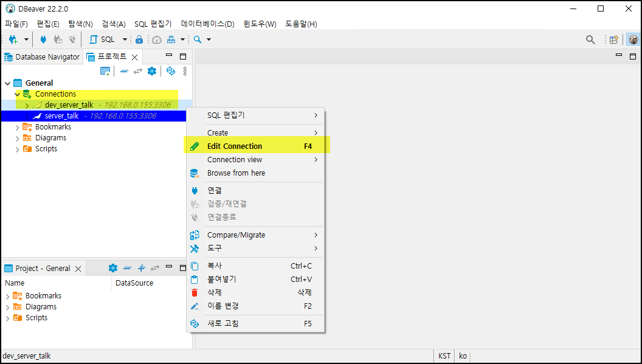Select 연결 in the context menu
Screen dimensions: 642x364
pos(255,190)
